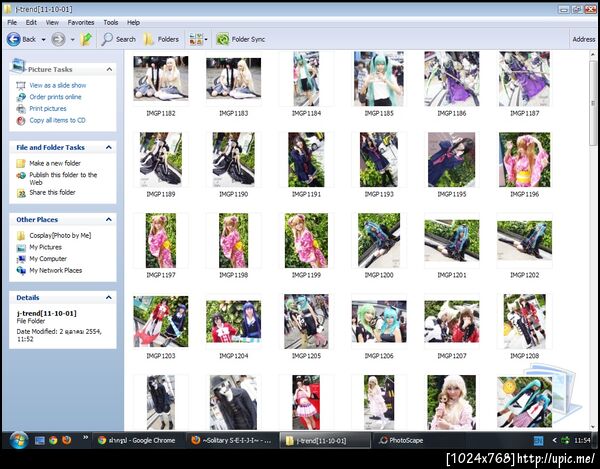Click Order prints online link
The image size is (600, 469).
click(55, 97)
